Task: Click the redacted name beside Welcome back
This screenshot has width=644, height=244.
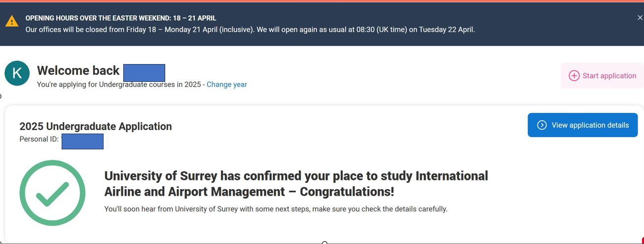Action: 144,72
